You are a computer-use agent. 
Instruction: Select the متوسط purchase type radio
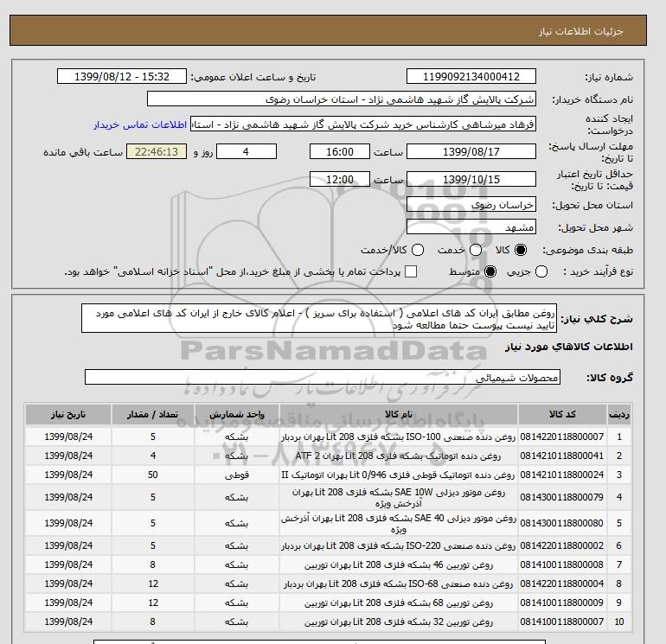490,271
